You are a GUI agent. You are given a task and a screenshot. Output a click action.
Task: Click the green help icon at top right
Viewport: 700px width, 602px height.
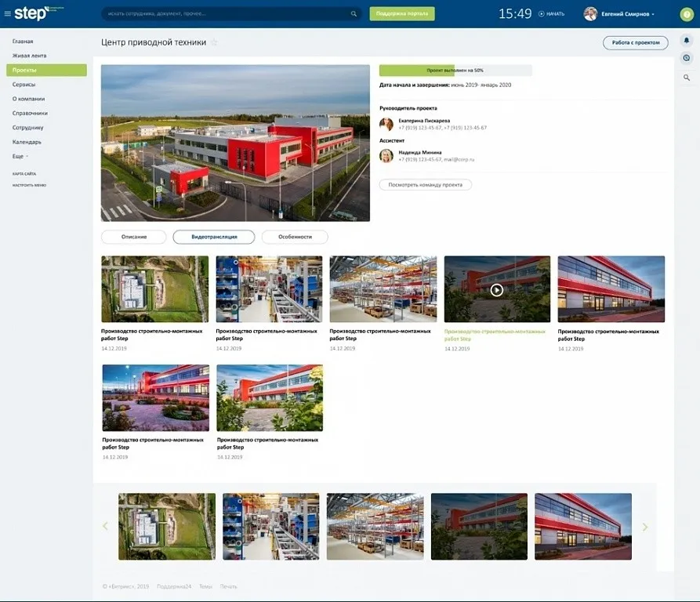(687, 13)
